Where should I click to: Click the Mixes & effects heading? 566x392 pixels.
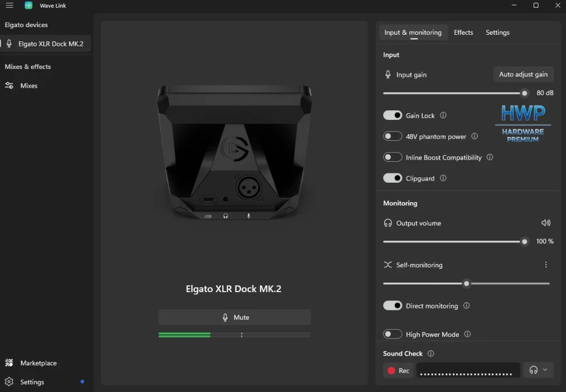pos(28,67)
